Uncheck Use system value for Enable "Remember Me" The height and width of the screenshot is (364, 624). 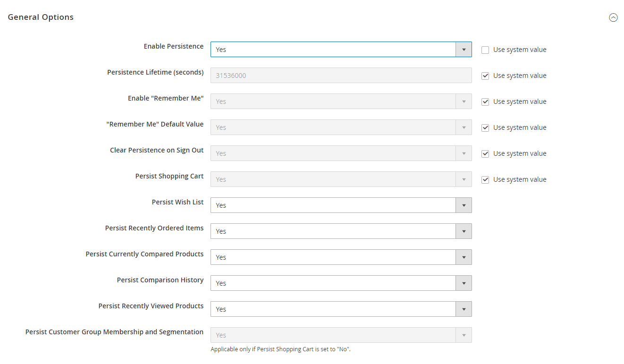pyautogui.click(x=485, y=102)
